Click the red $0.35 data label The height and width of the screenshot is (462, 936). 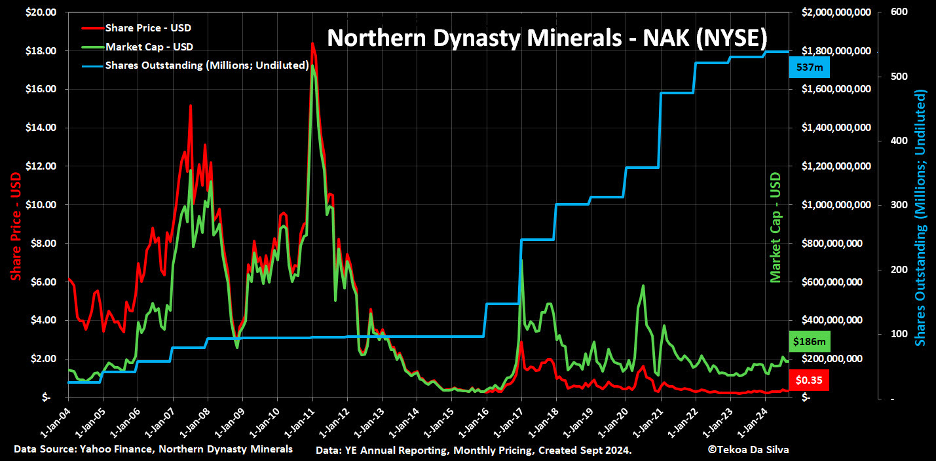[810, 379]
